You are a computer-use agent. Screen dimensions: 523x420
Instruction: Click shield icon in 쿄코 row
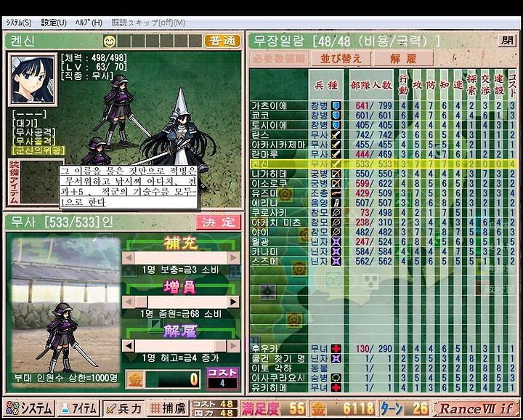[x=336, y=116]
